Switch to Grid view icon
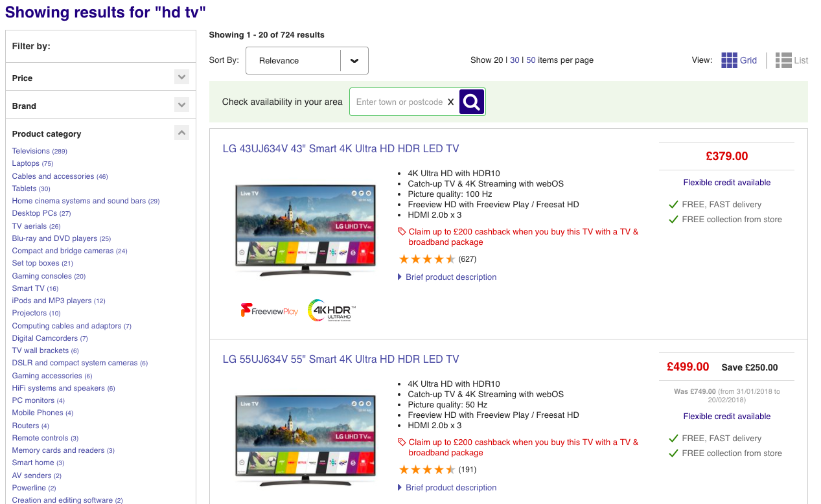The width and height of the screenshot is (821, 504). [729, 60]
